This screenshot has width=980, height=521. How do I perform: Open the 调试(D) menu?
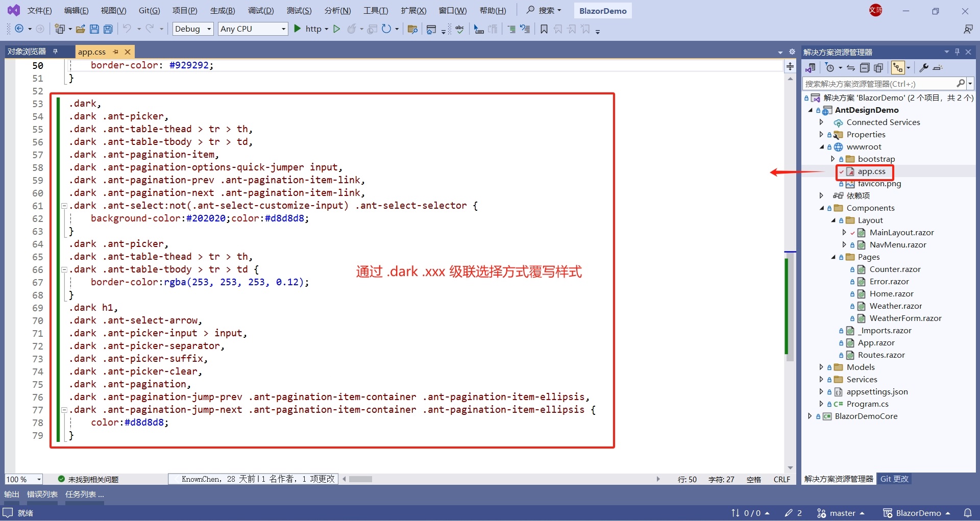tap(261, 11)
